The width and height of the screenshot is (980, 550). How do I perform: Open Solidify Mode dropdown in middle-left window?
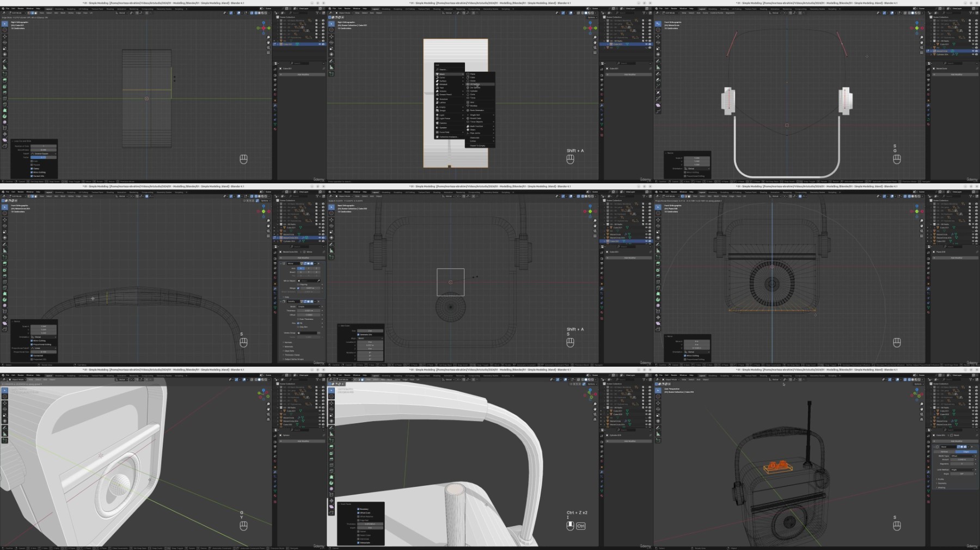tap(309, 307)
